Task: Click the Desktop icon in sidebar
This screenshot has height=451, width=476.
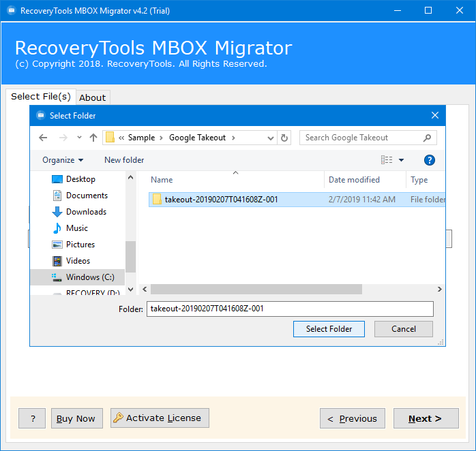Action: 57,179
